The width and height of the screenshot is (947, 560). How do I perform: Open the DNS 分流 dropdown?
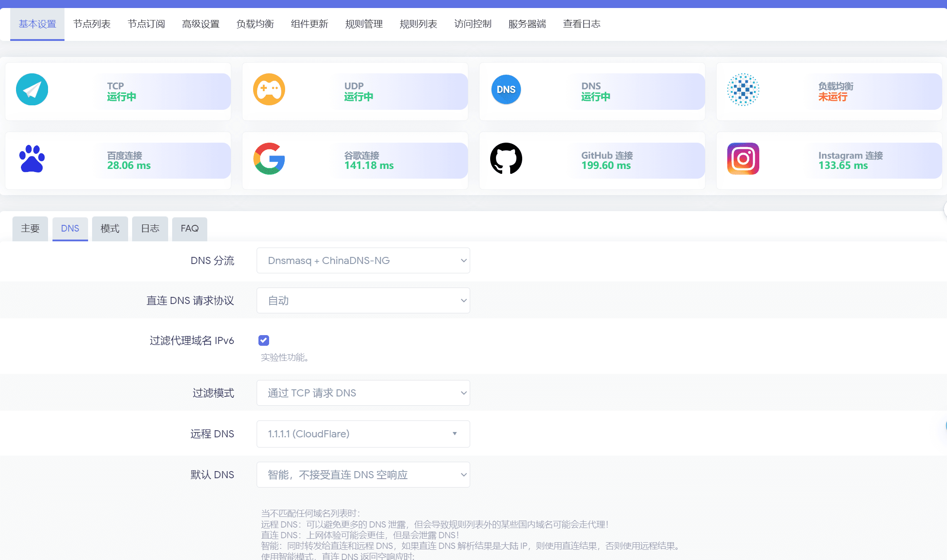(x=363, y=260)
